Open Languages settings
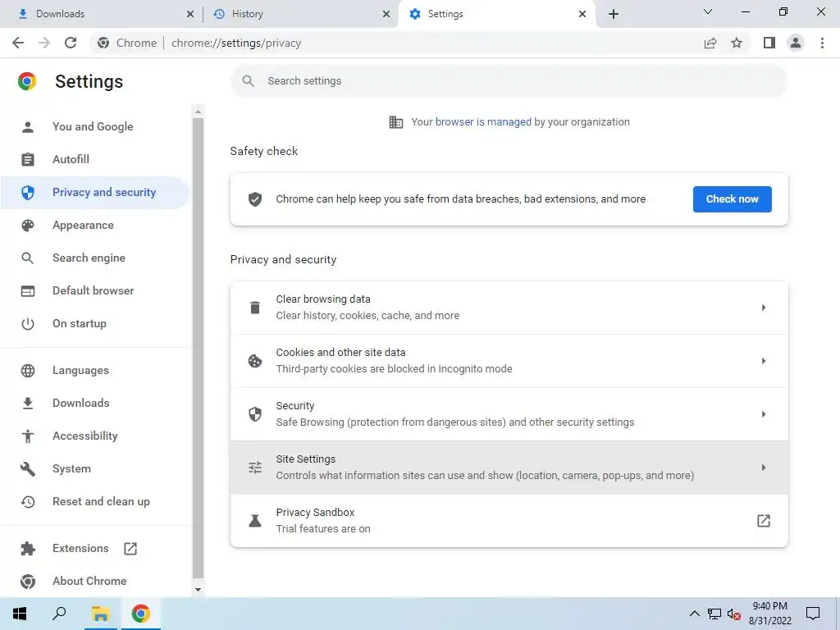This screenshot has height=630, width=840. point(94,370)
